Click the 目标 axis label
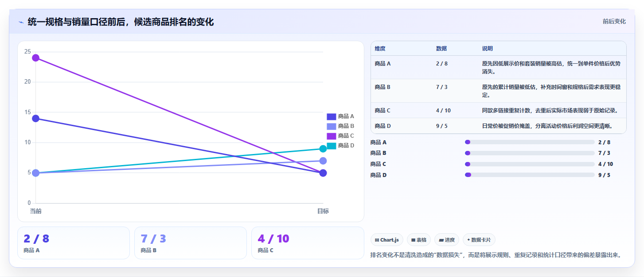This screenshot has height=277, width=644. (x=323, y=211)
